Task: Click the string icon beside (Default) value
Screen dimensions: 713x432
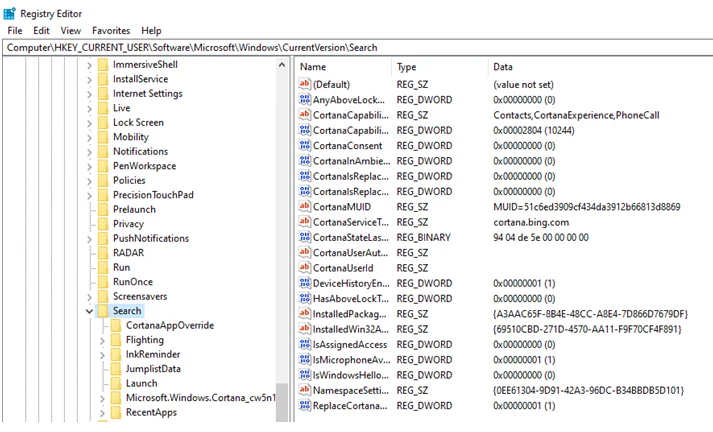Action: pyautogui.click(x=304, y=84)
